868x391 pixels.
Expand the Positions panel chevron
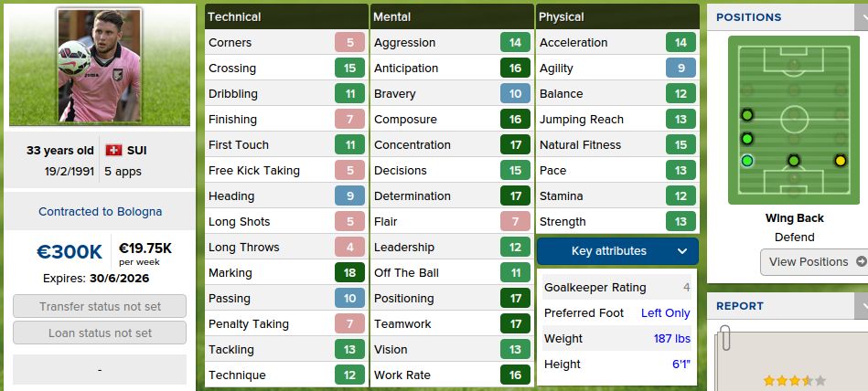pyautogui.click(x=862, y=16)
